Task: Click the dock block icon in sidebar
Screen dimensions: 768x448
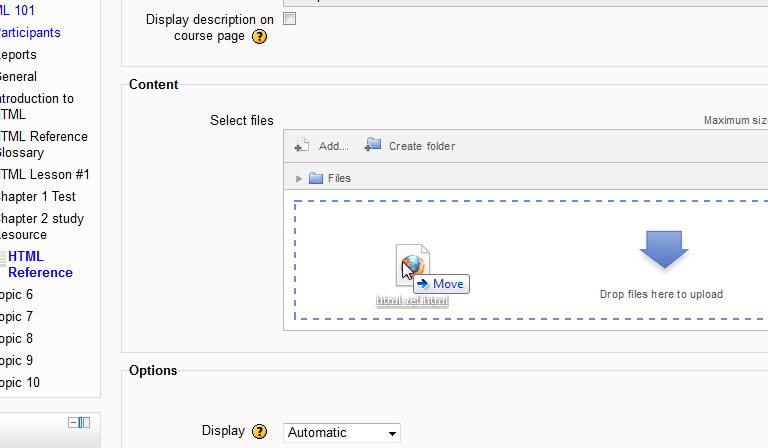Action: click(x=85, y=422)
